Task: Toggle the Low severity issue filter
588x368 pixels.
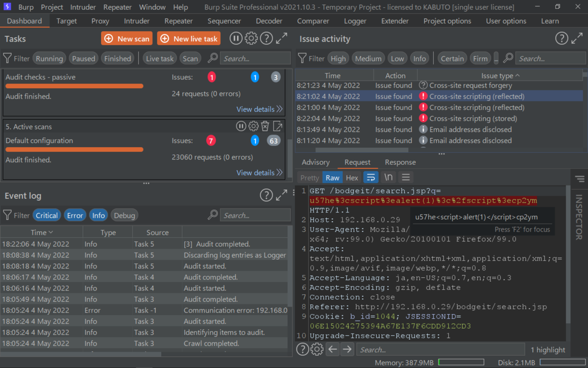Action: tap(397, 58)
